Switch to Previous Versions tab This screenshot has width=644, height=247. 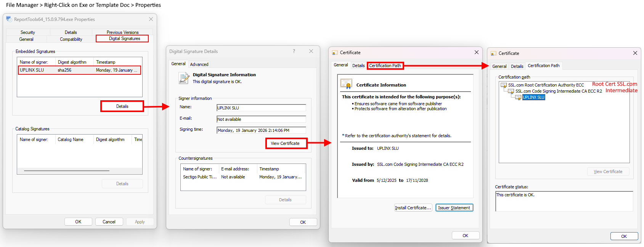(x=123, y=32)
